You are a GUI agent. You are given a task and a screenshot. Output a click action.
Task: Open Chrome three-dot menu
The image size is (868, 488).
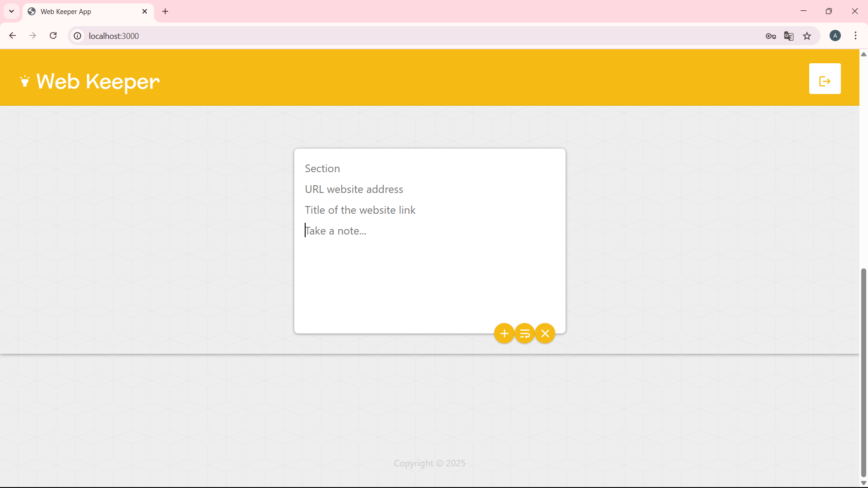coord(855,36)
